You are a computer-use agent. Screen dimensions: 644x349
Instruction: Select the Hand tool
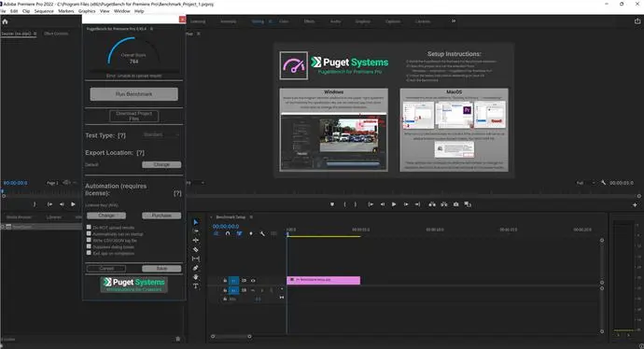(195, 277)
